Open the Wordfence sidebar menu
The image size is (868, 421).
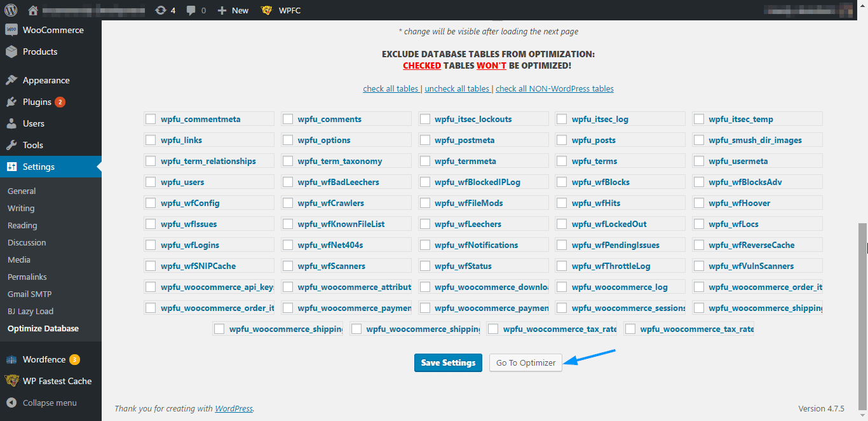51,359
